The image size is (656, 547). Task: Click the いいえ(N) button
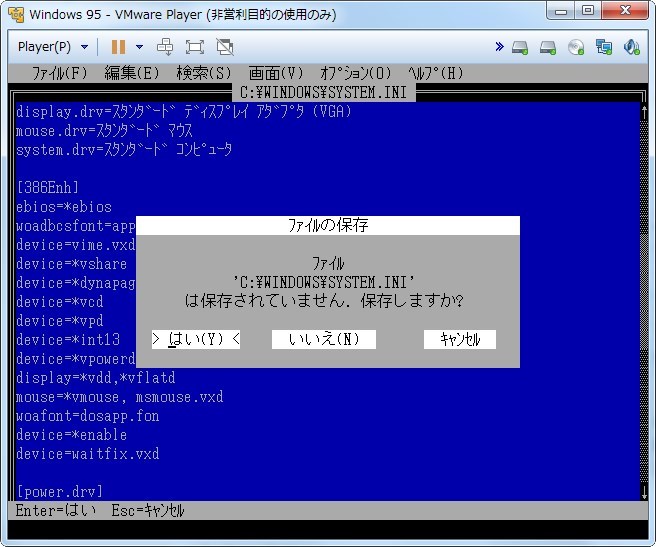[324, 339]
